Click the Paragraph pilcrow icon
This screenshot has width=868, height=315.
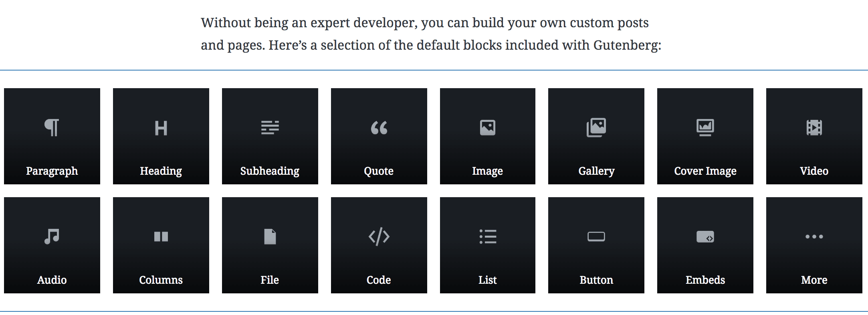coord(52,128)
